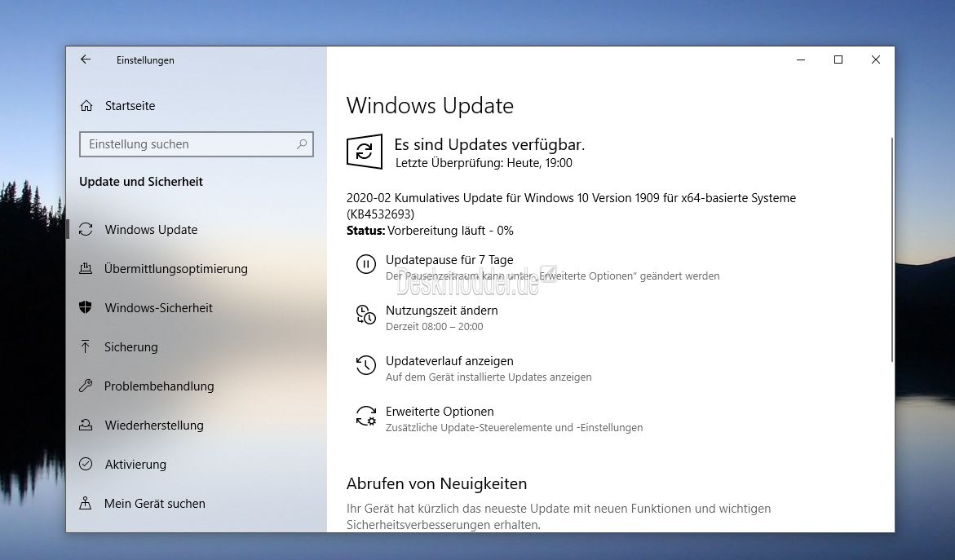Click the history icon for Updateverlauf

click(365, 365)
